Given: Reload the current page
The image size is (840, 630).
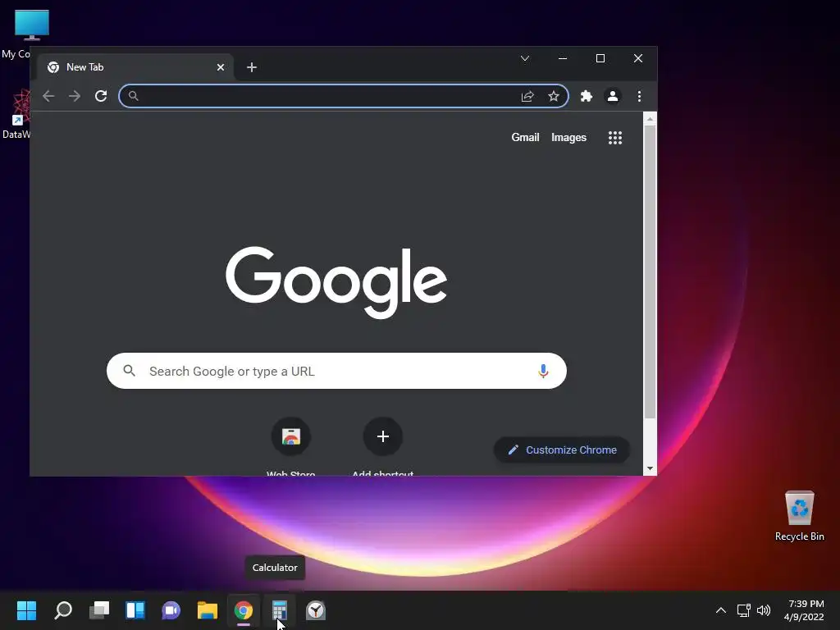Looking at the screenshot, I should 101,96.
